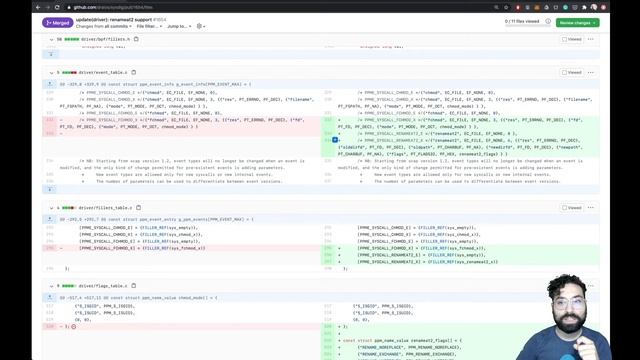This screenshot has width=640, height=360.
Task: Mark driver/event_table.c as Viewed
Action: (571, 72)
